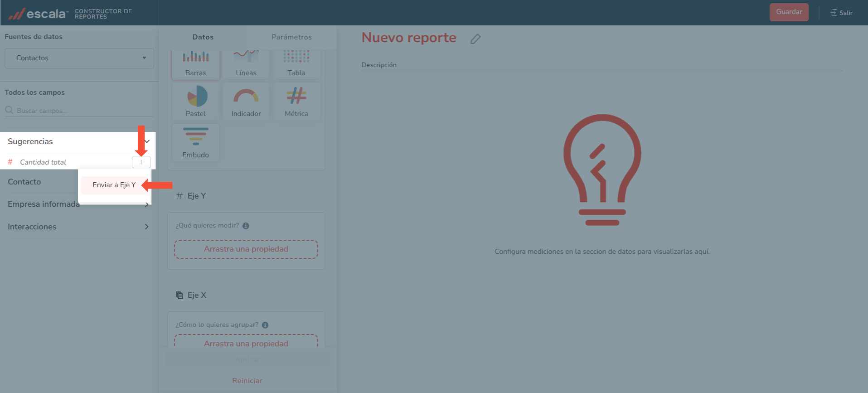Click the Eje Y drop zone Arrastra una propiedad
Screen dimensions: 868x393
pyautogui.click(x=246, y=249)
